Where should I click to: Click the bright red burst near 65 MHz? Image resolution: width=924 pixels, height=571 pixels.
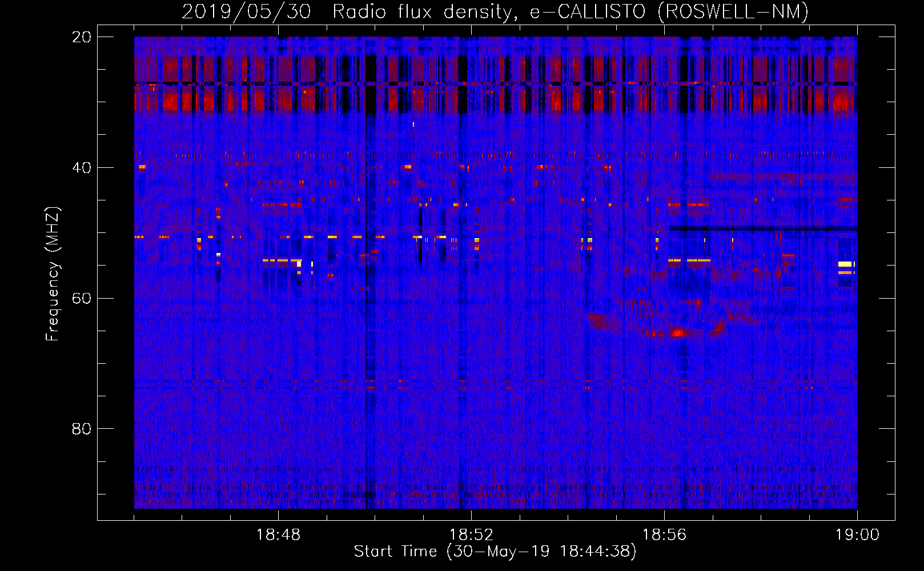click(678, 332)
